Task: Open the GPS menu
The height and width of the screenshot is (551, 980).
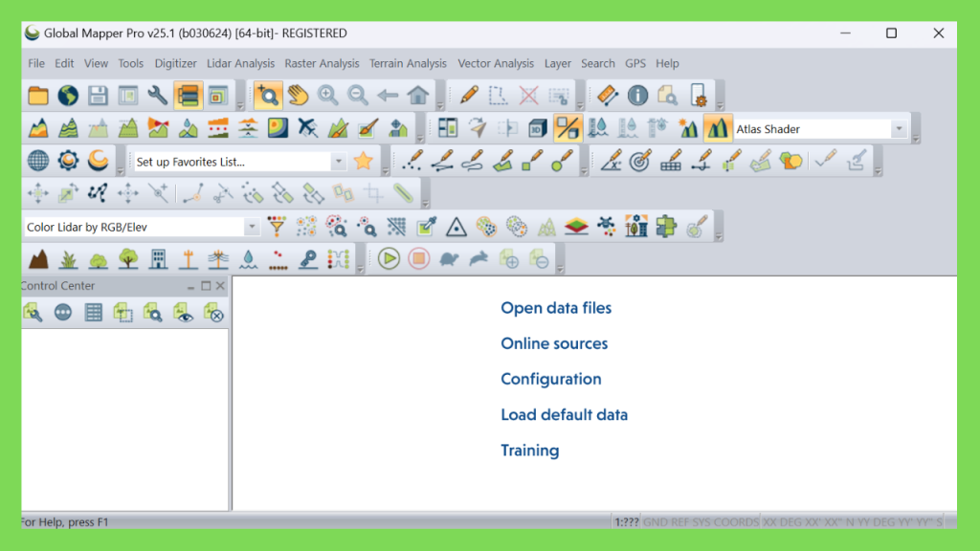Action: point(635,63)
